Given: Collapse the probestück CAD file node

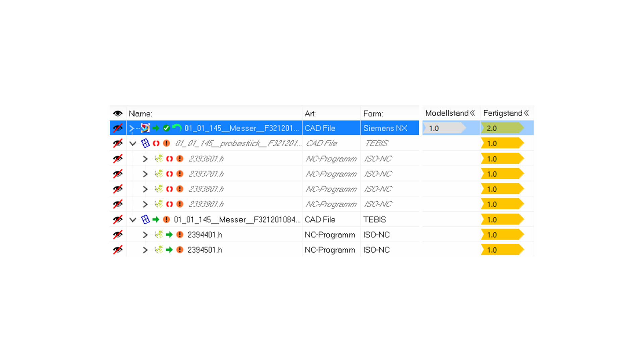Looking at the screenshot, I should point(133,144).
